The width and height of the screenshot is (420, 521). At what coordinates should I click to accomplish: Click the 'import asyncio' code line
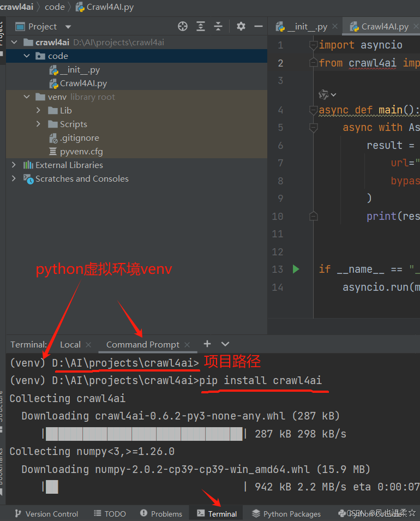tap(361, 45)
